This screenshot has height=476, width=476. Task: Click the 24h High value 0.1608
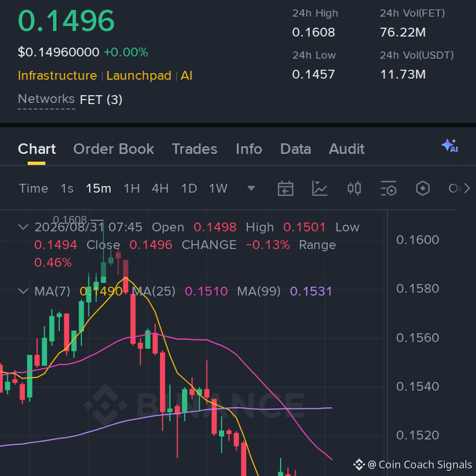[x=314, y=32]
